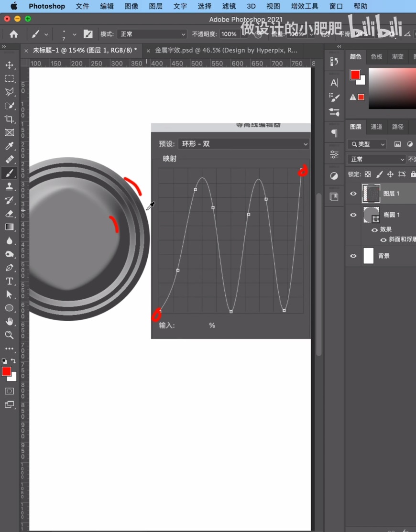Screen dimensions: 416x532
Task: Switch to the 通道 tab
Action: pos(376,127)
